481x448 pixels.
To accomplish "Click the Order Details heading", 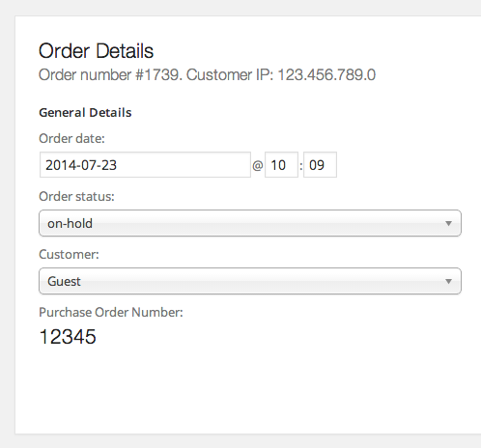I will click(x=96, y=51).
